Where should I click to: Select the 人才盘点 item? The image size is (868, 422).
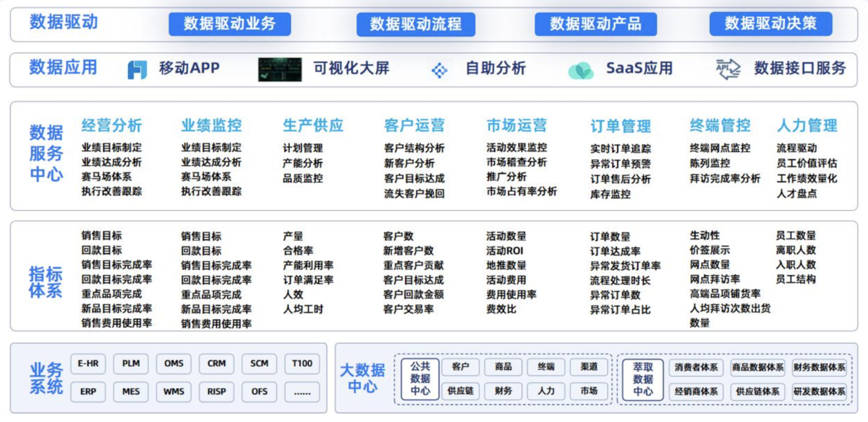coord(796,193)
